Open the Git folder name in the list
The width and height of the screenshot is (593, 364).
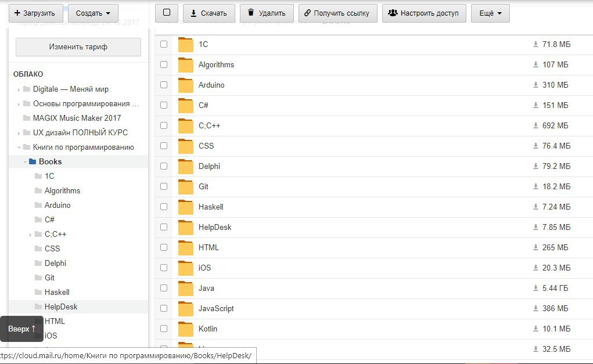(x=203, y=186)
